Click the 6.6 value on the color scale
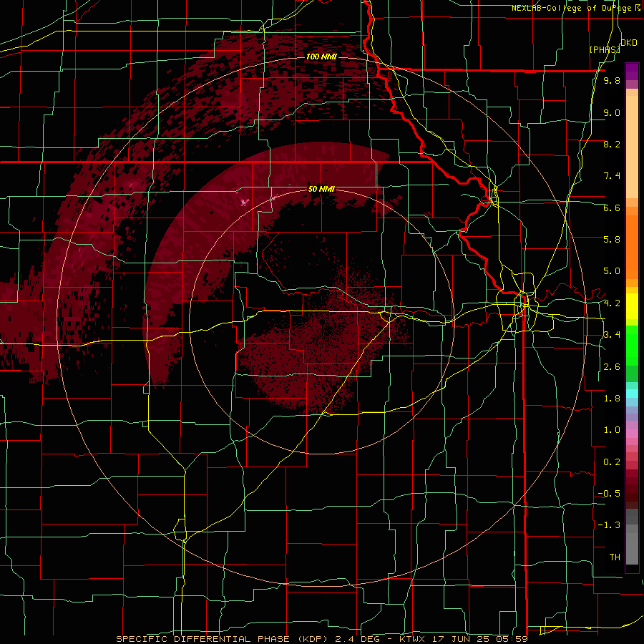This screenshot has width=644, height=644. pos(612,208)
